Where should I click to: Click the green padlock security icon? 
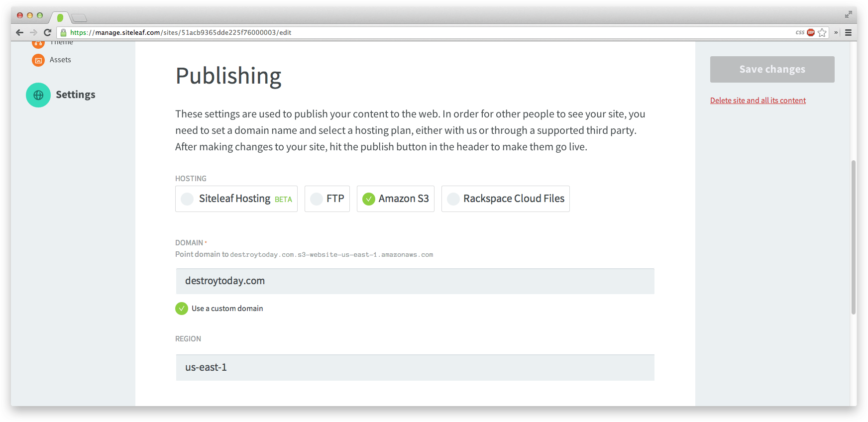click(63, 32)
